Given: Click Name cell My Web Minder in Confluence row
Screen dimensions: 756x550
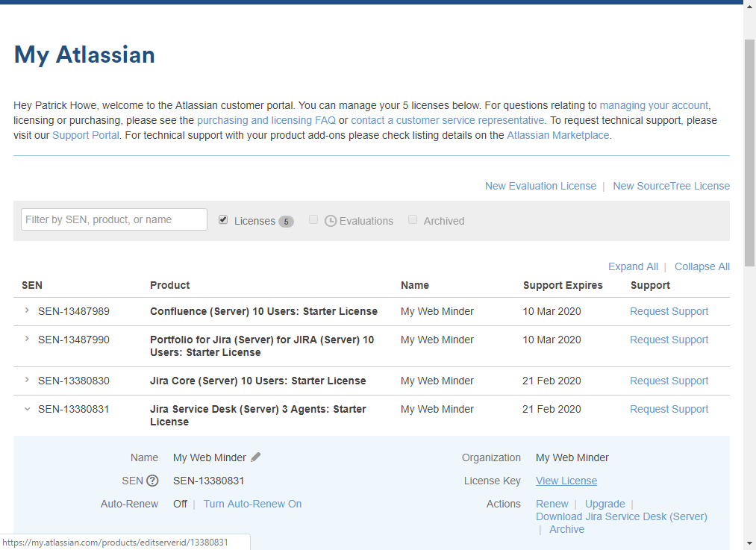Looking at the screenshot, I should coord(437,311).
